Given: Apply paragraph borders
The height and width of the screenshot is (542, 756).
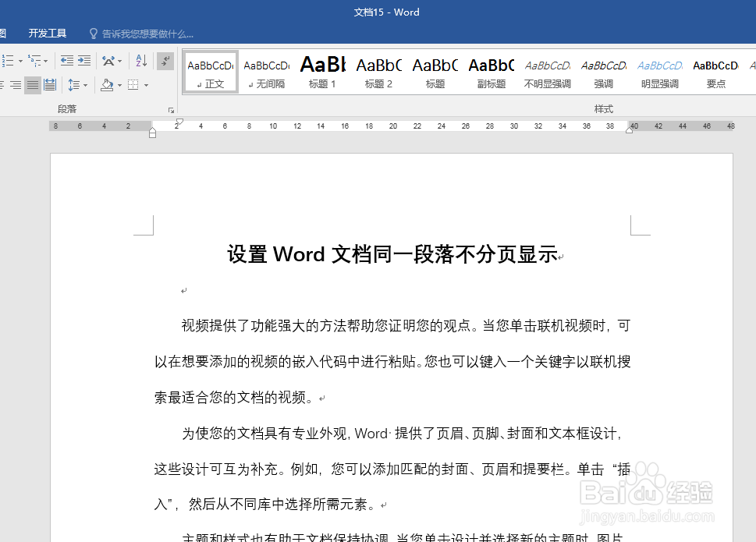Looking at the screenshot, I should coord(133,85).
